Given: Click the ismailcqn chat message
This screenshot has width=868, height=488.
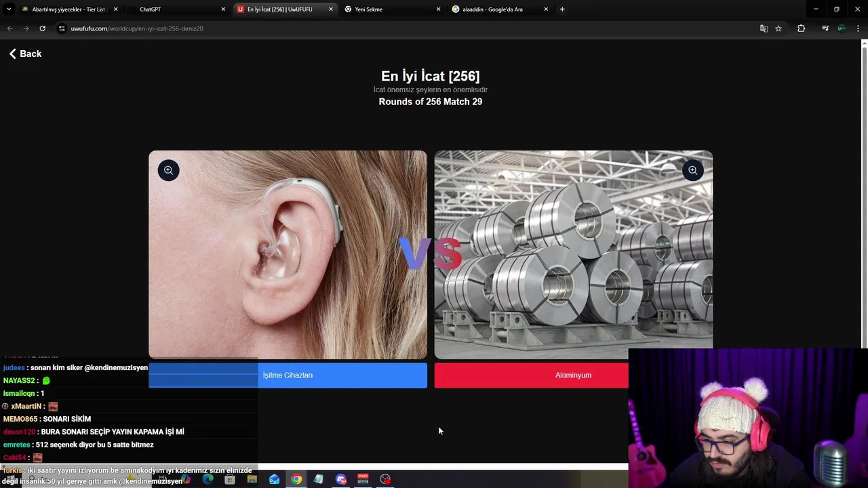Looking at the screenshot, I should (x=24, y=393).
